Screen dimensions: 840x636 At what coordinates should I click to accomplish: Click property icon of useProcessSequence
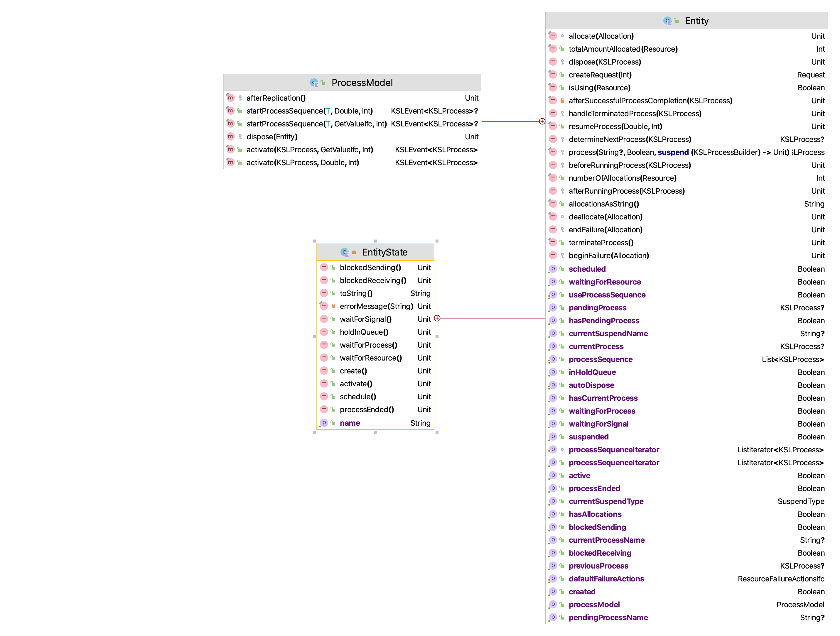[x=553, y=295]
